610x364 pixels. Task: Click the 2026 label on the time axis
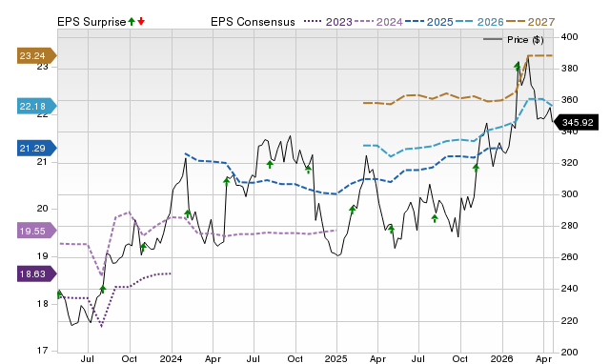pyautogui.click(x=502, y=358)
